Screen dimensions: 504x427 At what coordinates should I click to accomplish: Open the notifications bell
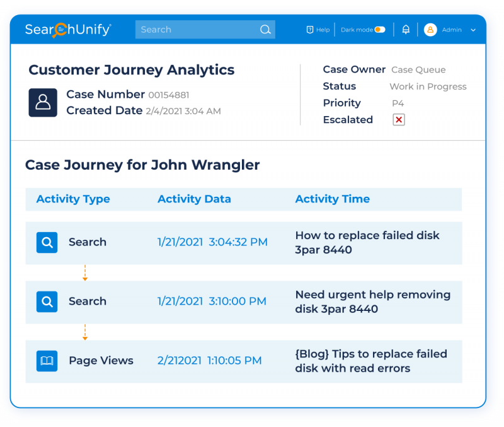pos(406,30)
